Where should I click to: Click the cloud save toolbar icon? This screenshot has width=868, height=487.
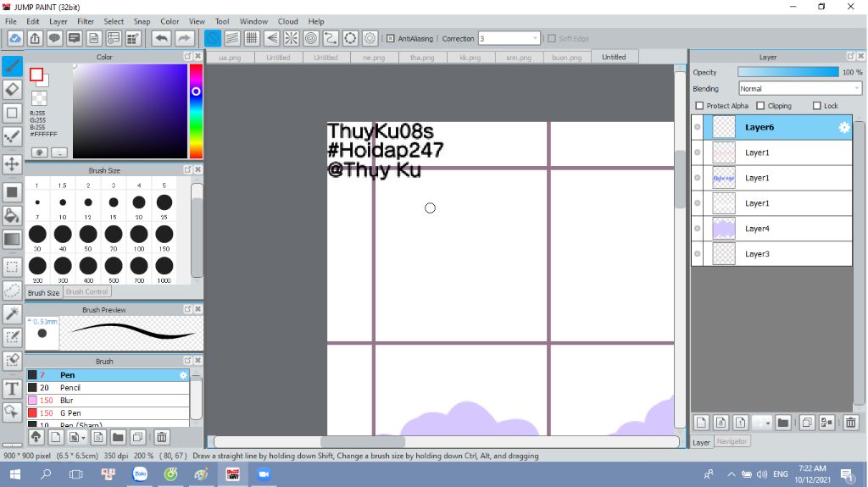(x=15, y=38)
